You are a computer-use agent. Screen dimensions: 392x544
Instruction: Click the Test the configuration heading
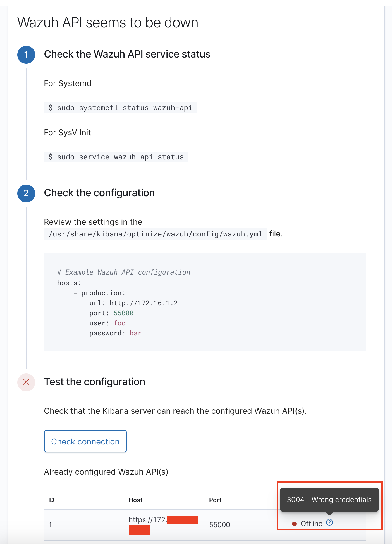coord(94,382)
